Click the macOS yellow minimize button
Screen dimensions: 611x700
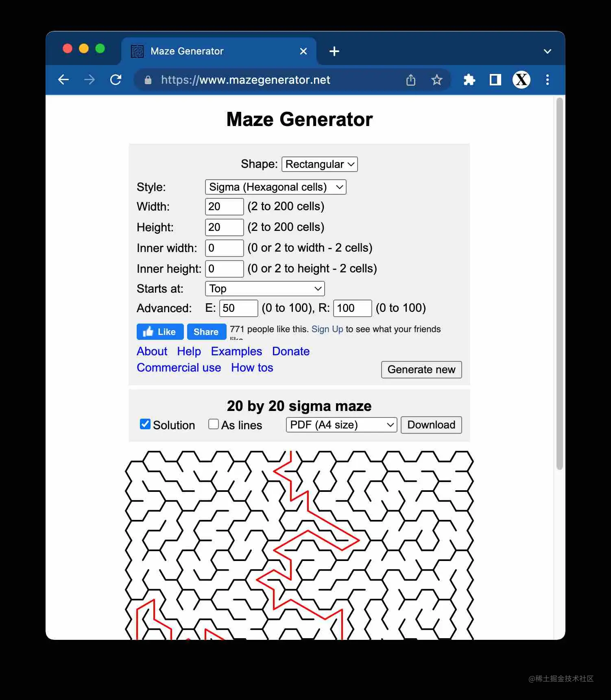coord(84,49)
